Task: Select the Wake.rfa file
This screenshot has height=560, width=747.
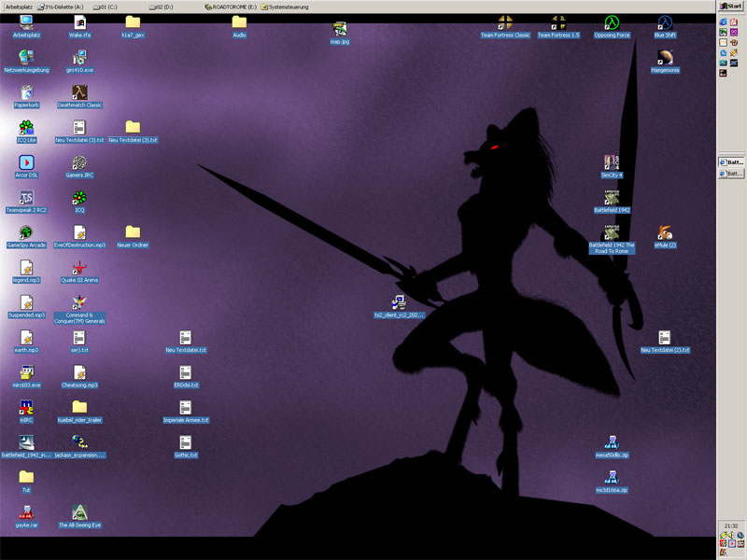Action: (x=79, y=26)
